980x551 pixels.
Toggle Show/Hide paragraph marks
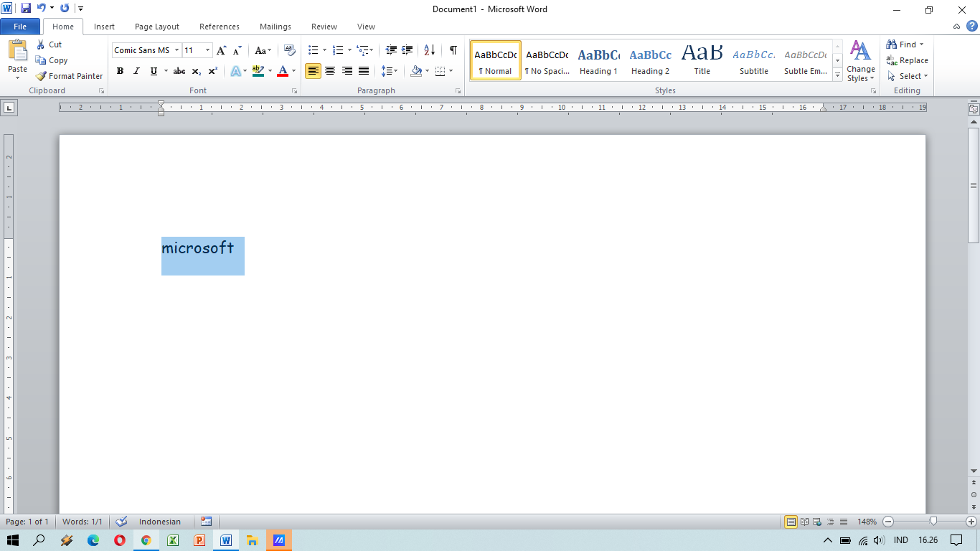453,50
